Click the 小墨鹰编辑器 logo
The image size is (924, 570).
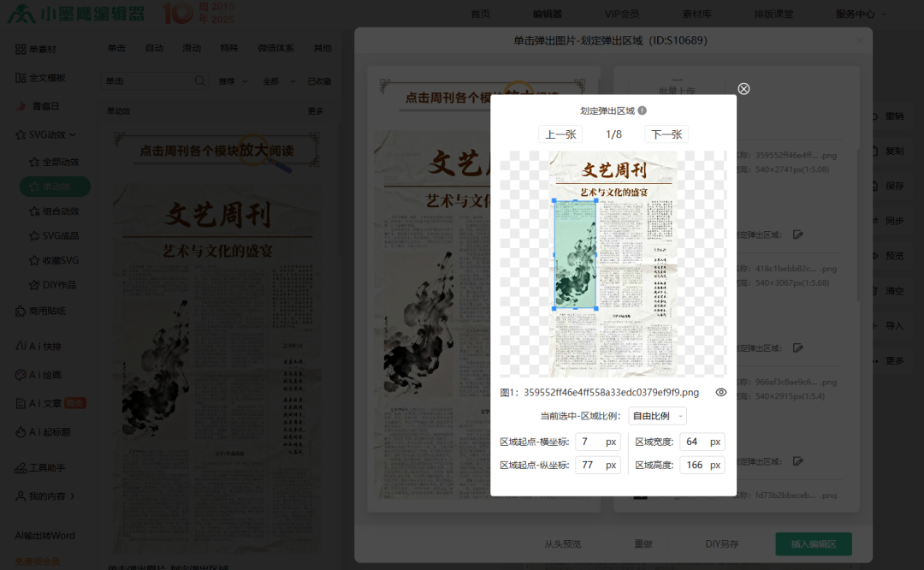tap(76, 14)
